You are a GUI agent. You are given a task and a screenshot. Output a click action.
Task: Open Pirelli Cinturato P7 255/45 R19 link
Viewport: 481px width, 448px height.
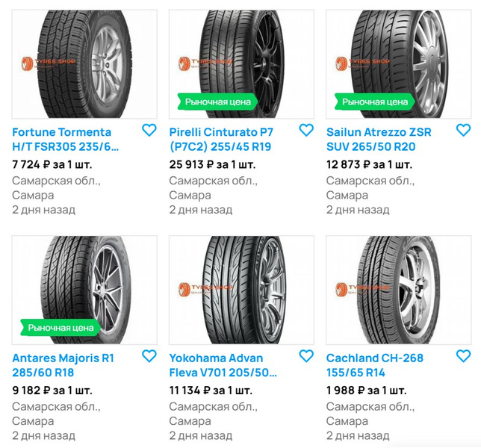pos(220,139)
